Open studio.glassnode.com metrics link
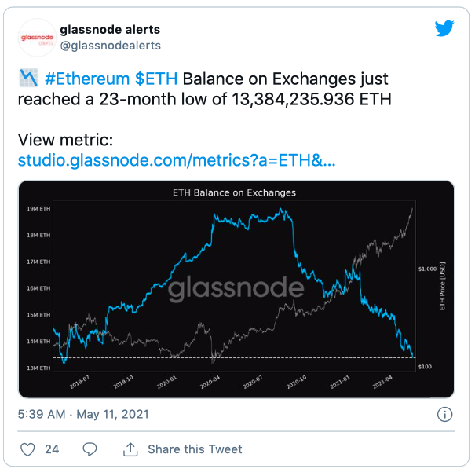The image size is (475, 476). (177, 160)
